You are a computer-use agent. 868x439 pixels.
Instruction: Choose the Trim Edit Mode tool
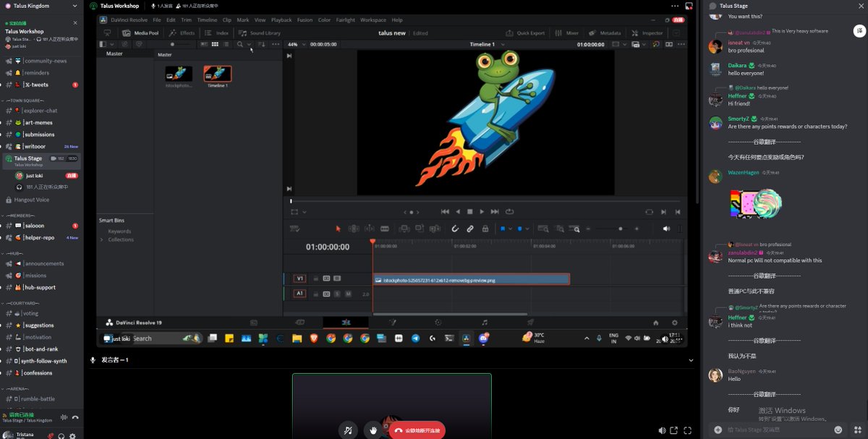[x=353, y=229]
